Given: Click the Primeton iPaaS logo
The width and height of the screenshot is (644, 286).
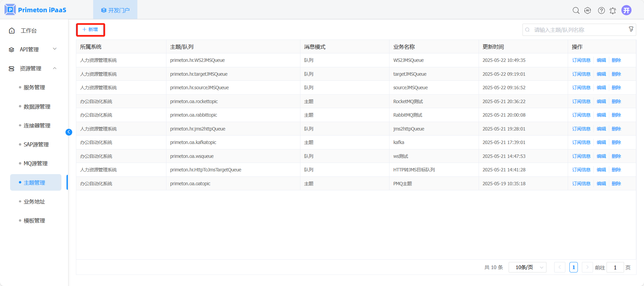Looking at the screenshot, I should (35, 10).
